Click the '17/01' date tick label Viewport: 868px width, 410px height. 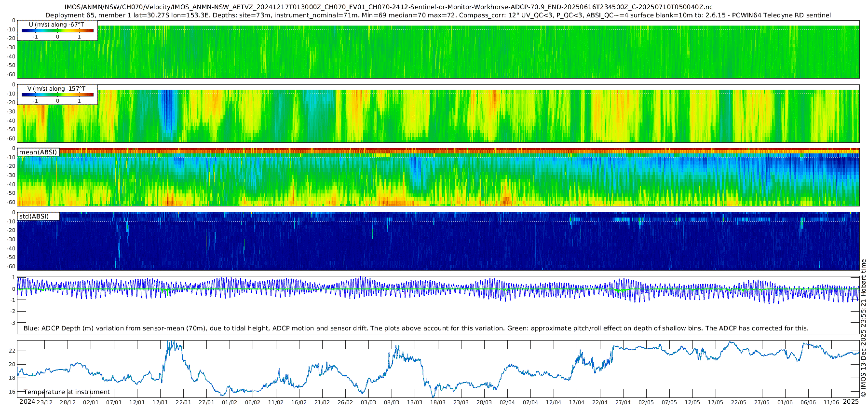click(x=161, y=402)
